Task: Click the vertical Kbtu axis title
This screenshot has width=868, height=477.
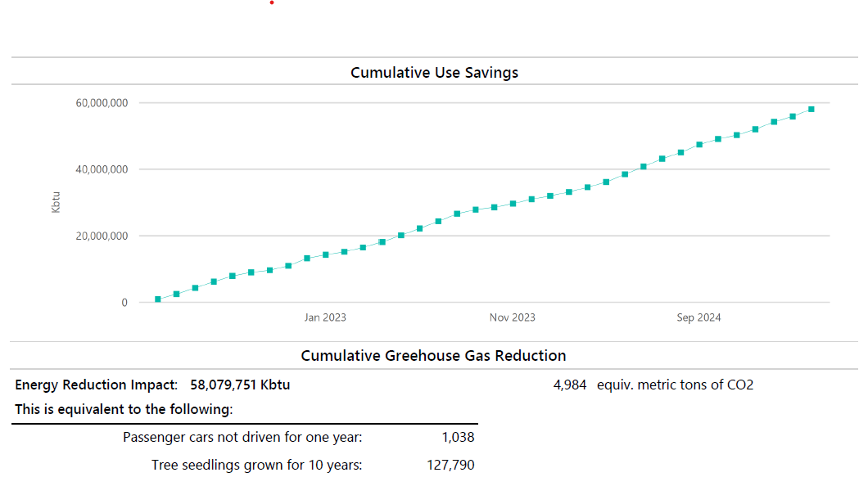Action: 56,202
